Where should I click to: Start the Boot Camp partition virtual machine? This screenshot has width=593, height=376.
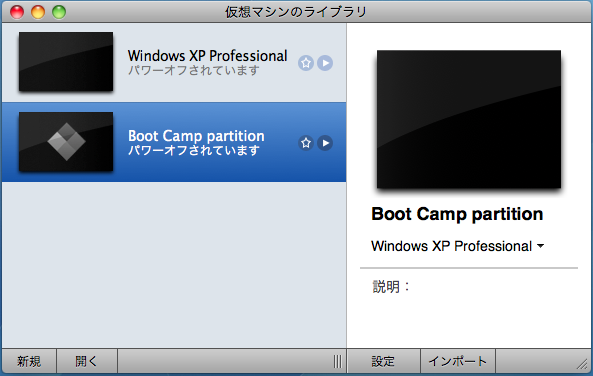click(x=325, y=143)
